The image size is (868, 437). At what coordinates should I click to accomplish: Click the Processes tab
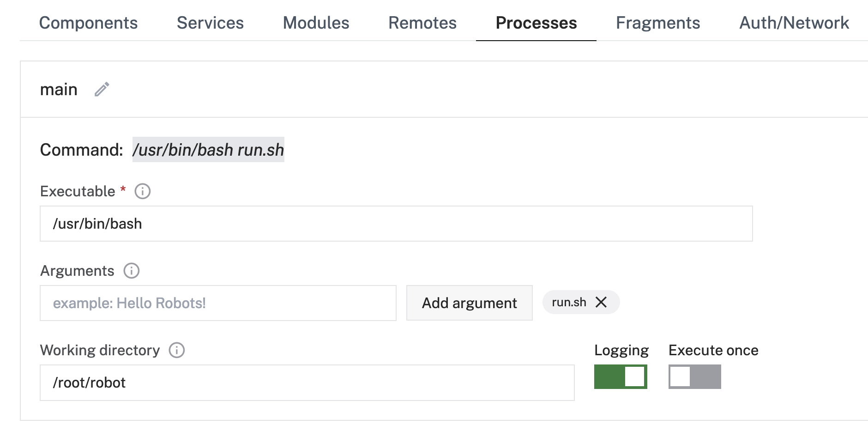tap(536, 23)
